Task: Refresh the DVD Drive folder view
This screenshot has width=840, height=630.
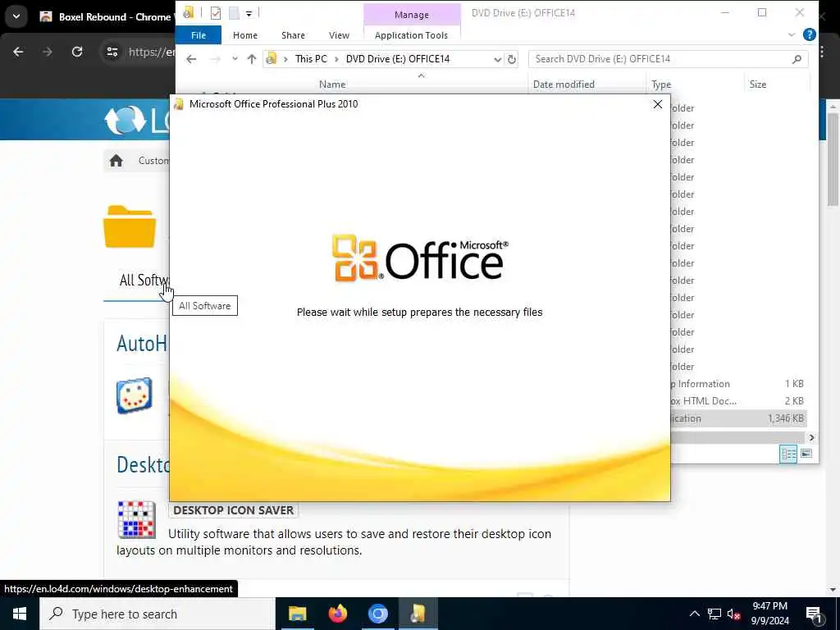Action: pos(512,59)
